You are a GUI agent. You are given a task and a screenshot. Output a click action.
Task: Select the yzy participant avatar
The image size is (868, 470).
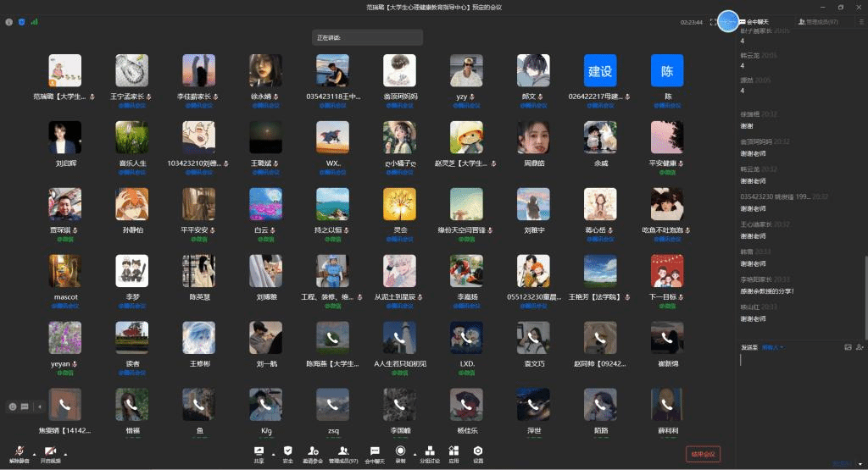(466, 70)
